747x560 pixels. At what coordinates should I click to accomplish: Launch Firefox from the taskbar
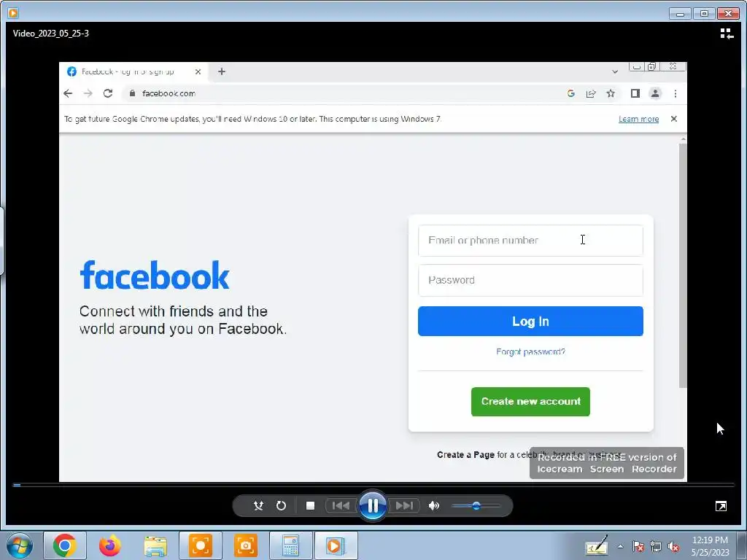pos(109,545)
